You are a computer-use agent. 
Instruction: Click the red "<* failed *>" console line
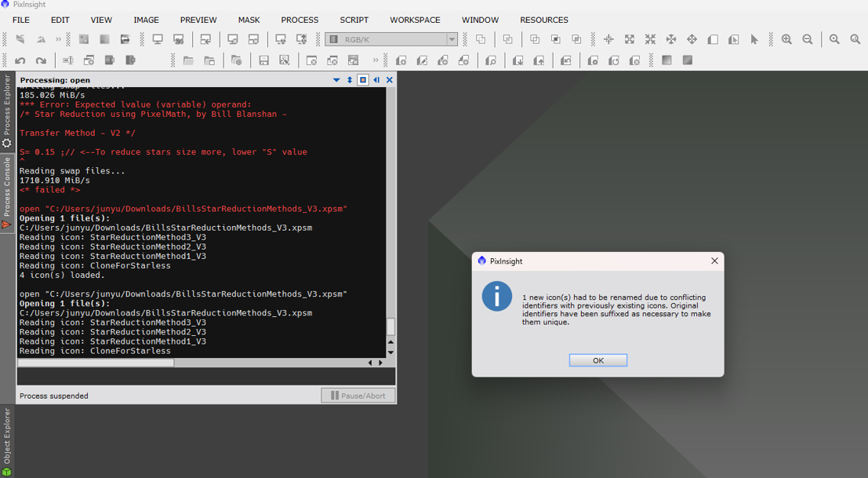click(50, 190)
